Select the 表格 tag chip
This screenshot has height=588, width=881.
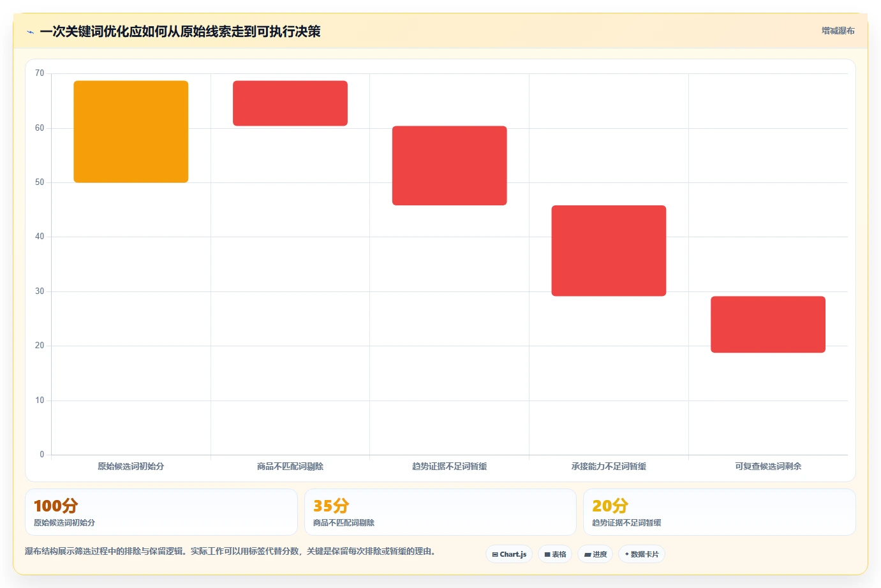click(555, 554)
